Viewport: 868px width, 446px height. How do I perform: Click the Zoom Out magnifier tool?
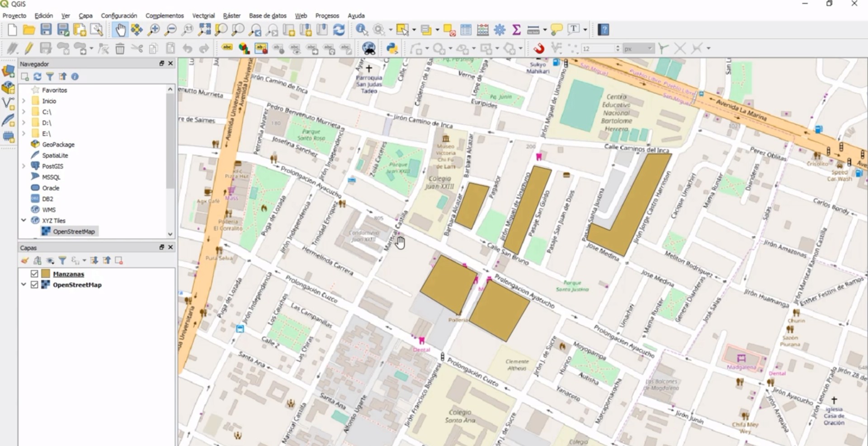point(170,30)
